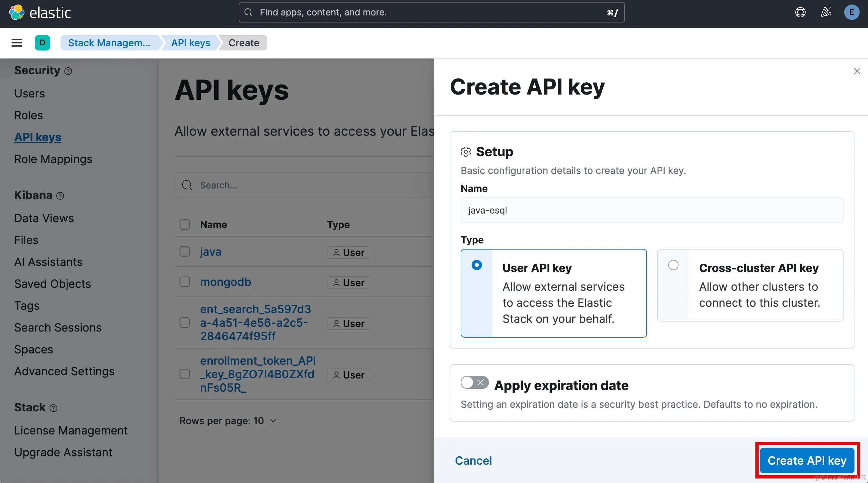Click the newsfeed celebration icon

pyautogui.click(x=826, y=13)
